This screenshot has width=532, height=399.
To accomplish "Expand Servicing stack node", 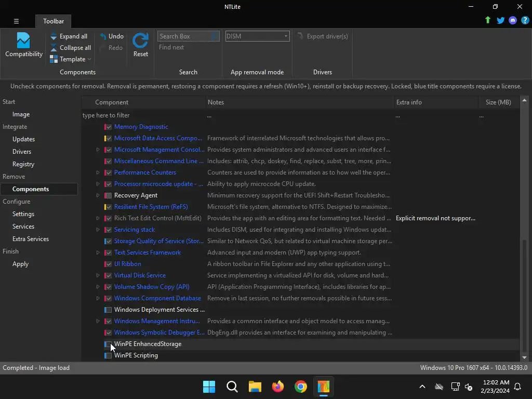I will [x=98, y=230].
